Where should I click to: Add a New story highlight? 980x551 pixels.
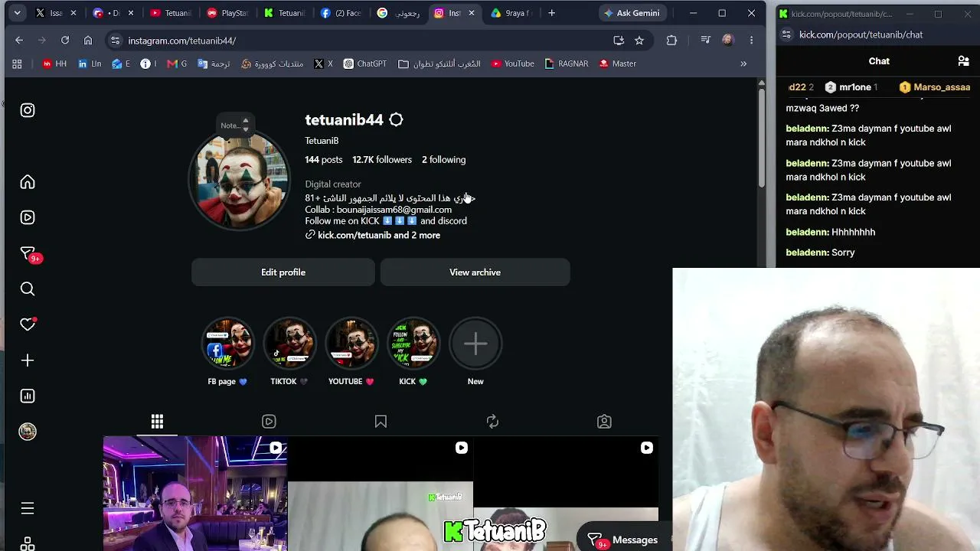tap(475, 344)
